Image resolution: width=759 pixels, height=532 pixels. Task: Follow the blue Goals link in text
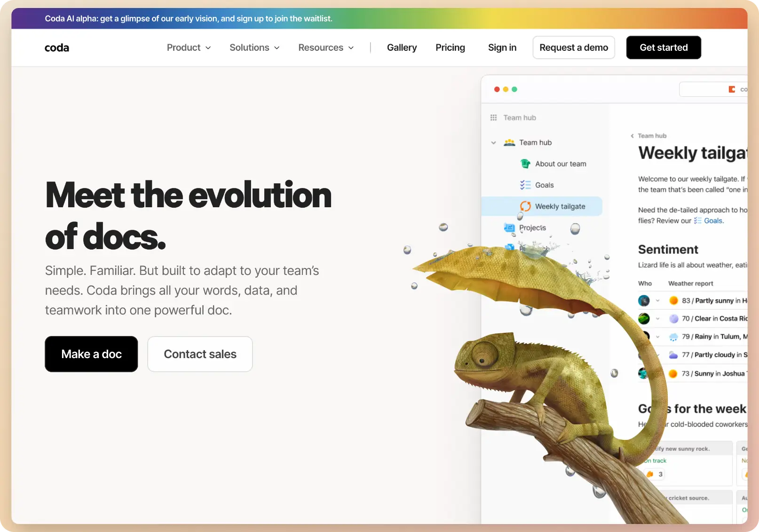[x=713, y=221]
